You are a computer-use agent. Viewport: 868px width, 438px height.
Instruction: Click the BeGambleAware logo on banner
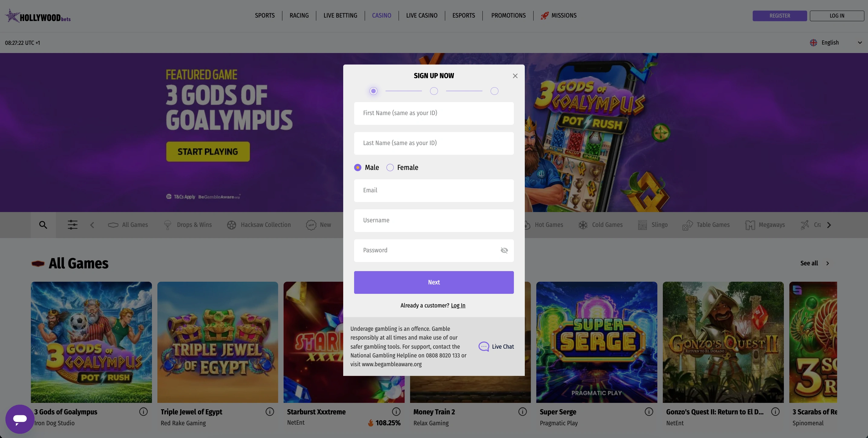[x=219, y=197]
